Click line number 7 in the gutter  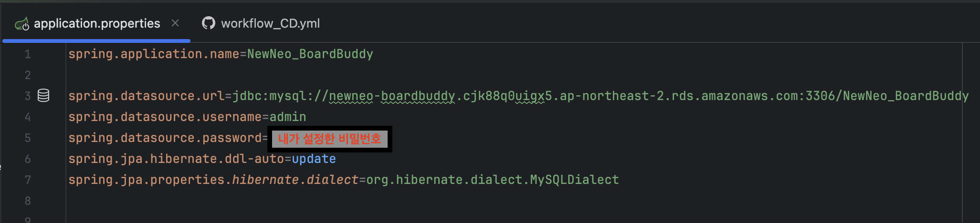[28, 180]
